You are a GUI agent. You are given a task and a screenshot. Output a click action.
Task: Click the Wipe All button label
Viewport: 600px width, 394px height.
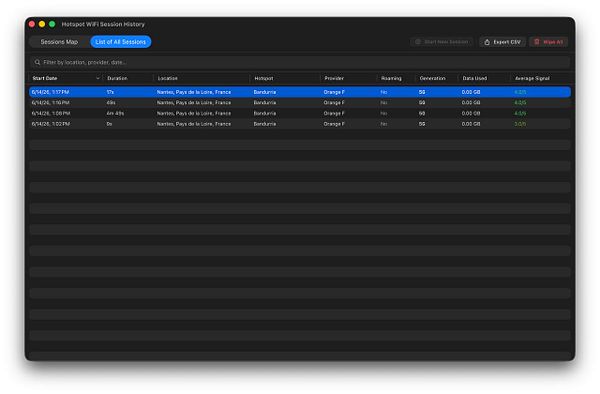553,42
